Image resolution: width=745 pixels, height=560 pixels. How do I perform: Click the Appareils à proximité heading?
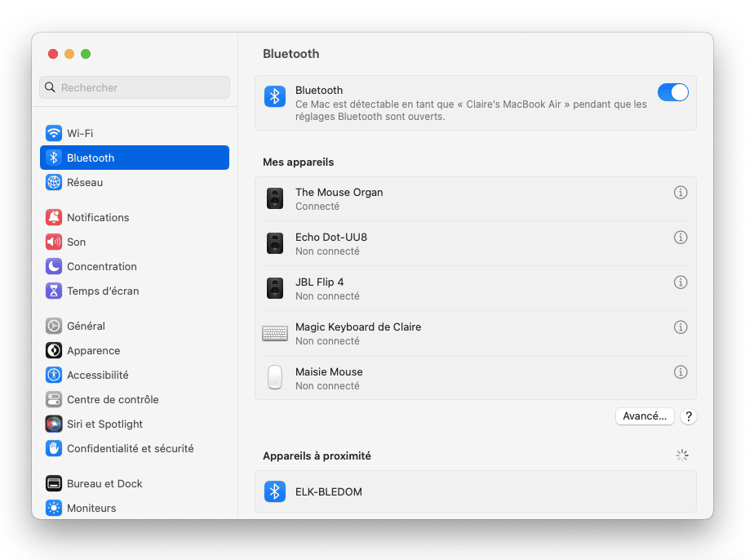[317, 456]
